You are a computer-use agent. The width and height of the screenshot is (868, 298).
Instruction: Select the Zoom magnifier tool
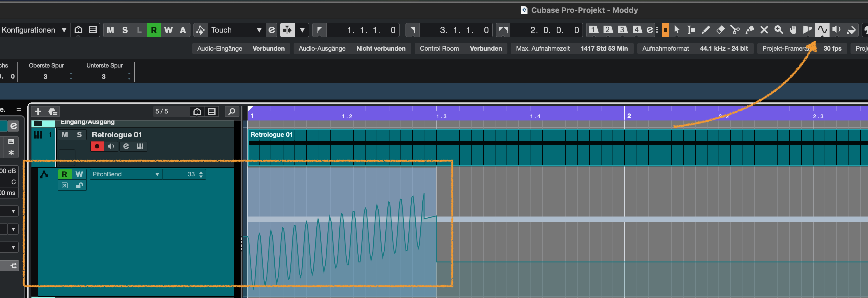click(x=778, y=30)
